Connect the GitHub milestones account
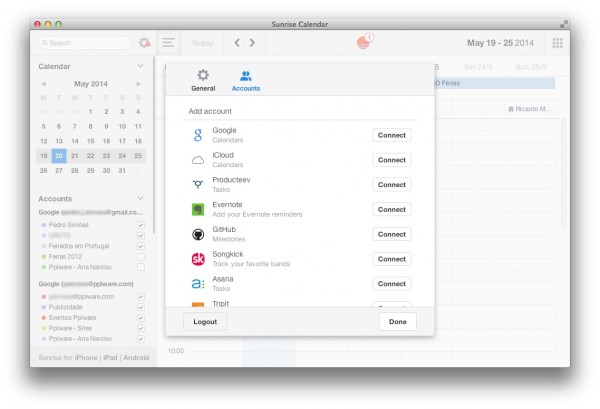This screenshot has width=600, height=409. (391, 234)
